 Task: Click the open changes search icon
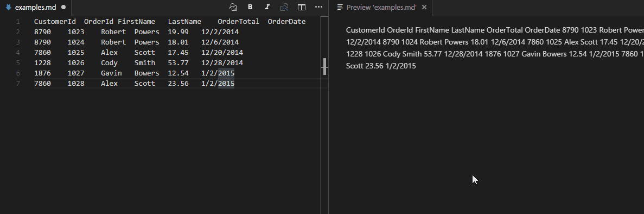(x=284, y=7)
